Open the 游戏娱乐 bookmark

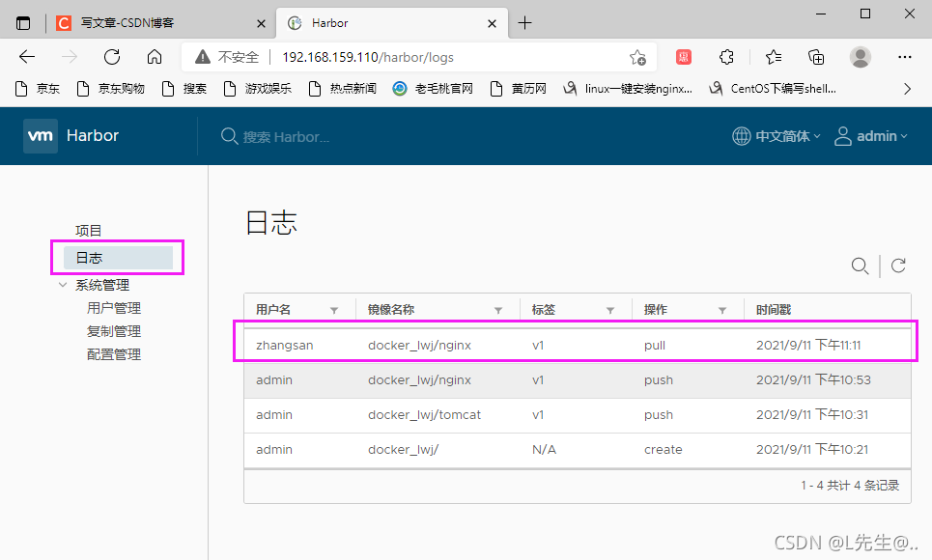[257, 89]
